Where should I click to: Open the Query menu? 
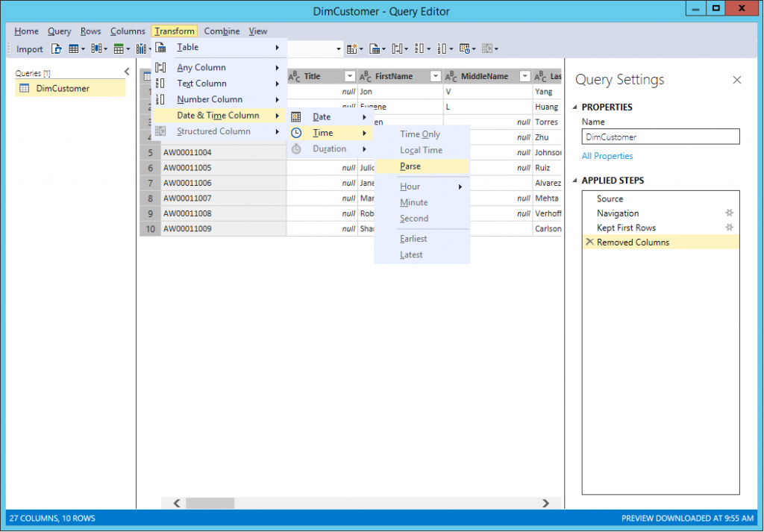tap(60, 31)
